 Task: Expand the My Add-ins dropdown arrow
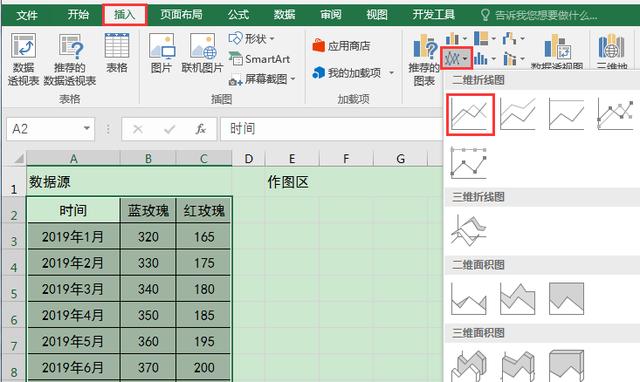pyautogui.click(x=391, y=73)
